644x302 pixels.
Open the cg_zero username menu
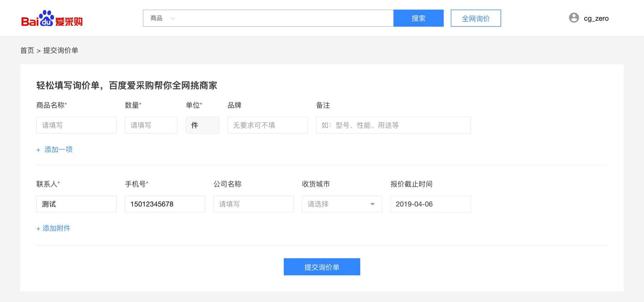click(596, 19)
